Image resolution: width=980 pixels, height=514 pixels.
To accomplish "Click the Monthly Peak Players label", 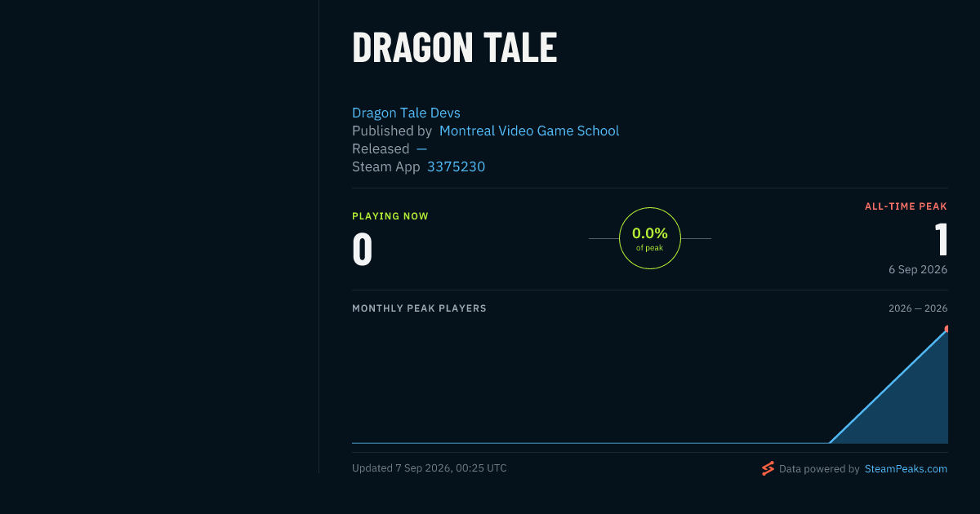I will (419, 308).
